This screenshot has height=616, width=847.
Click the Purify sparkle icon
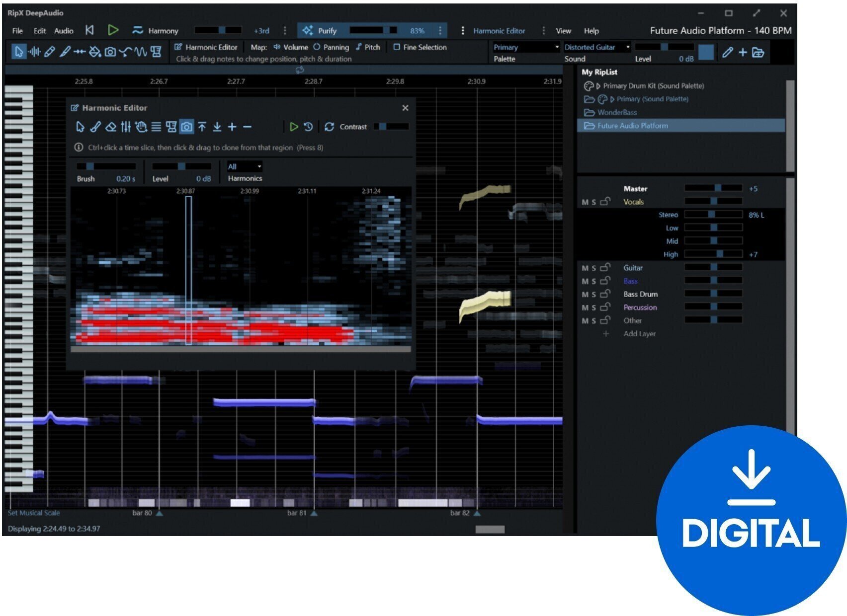tap(308, 30)
